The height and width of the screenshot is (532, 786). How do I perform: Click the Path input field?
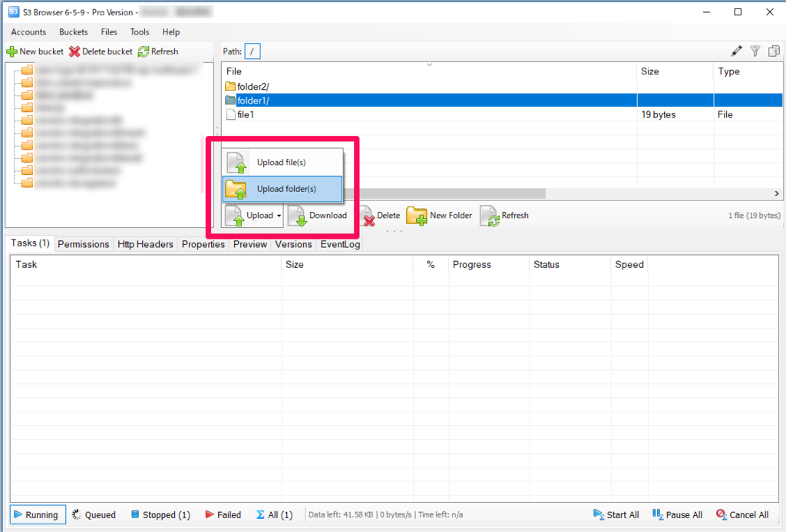click(252, 51)
